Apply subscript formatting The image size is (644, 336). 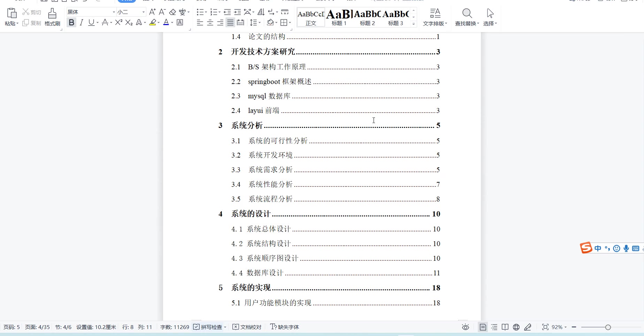[x=129, y=23]
